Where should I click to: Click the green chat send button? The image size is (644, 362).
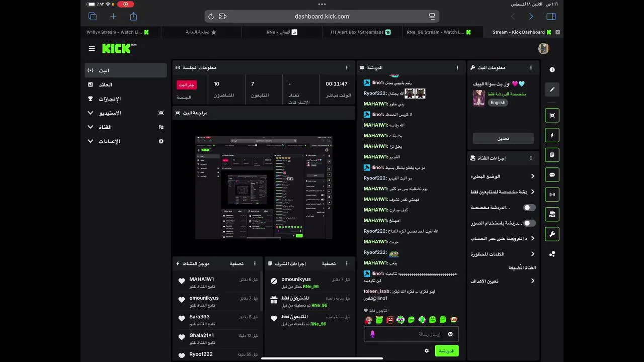447,351
